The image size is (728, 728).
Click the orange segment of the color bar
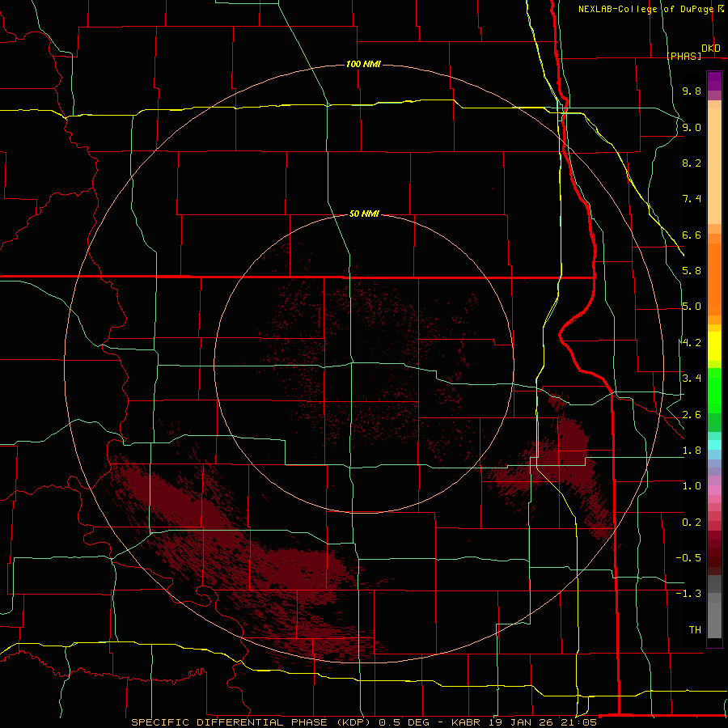714,278
